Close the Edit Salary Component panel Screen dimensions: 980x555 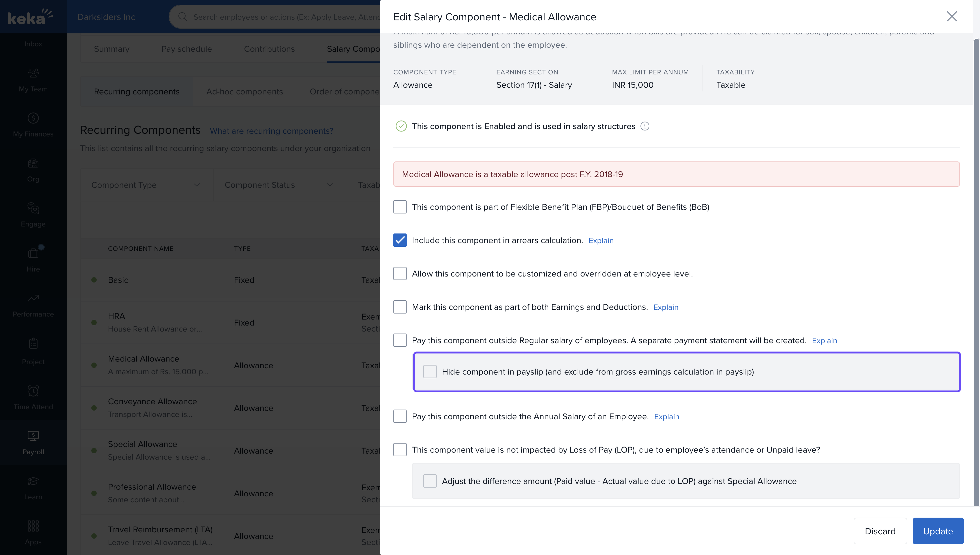coord(951,16)
